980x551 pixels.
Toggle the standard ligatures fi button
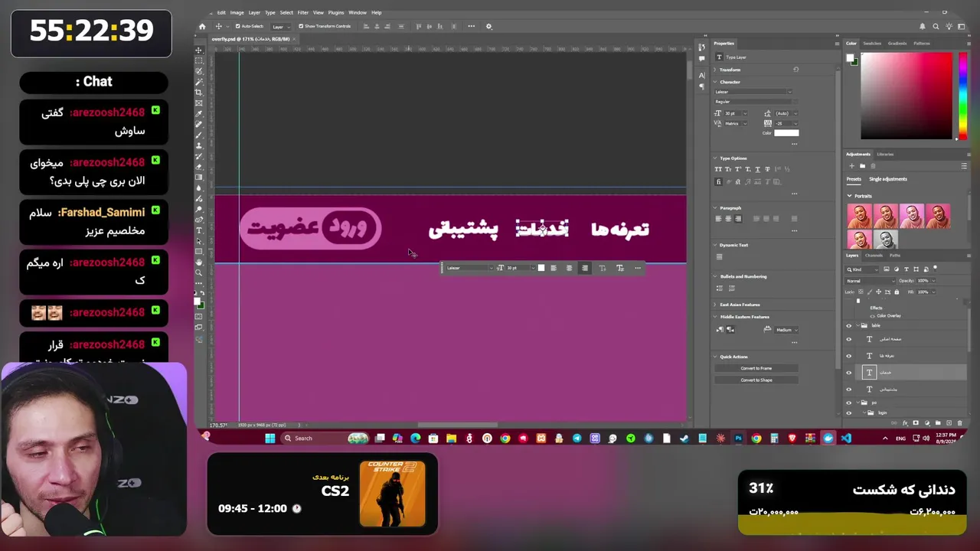tap(718, 181)
